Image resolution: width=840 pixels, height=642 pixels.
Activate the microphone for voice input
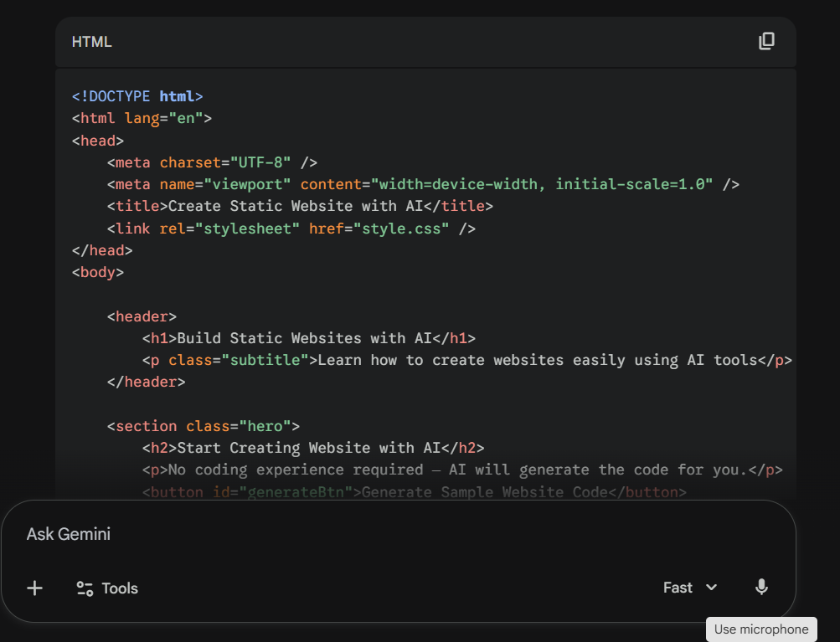coord(761,588)
